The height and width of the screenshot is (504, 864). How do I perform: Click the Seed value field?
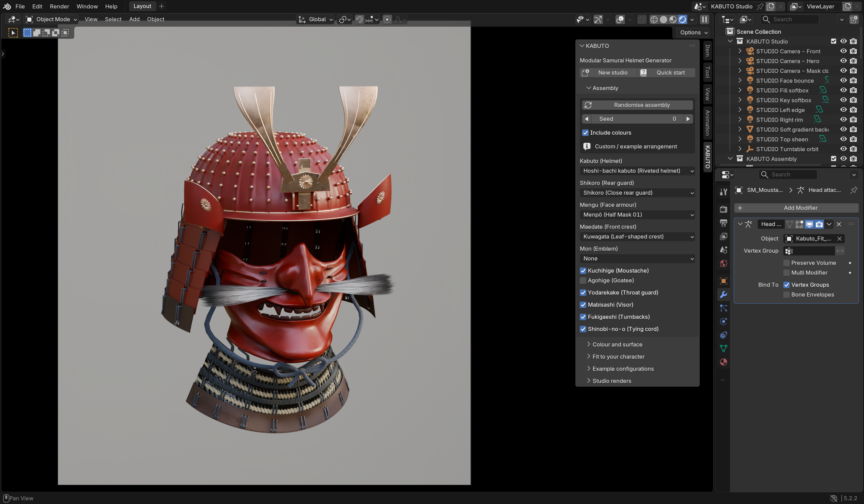[x=638, y=119]
